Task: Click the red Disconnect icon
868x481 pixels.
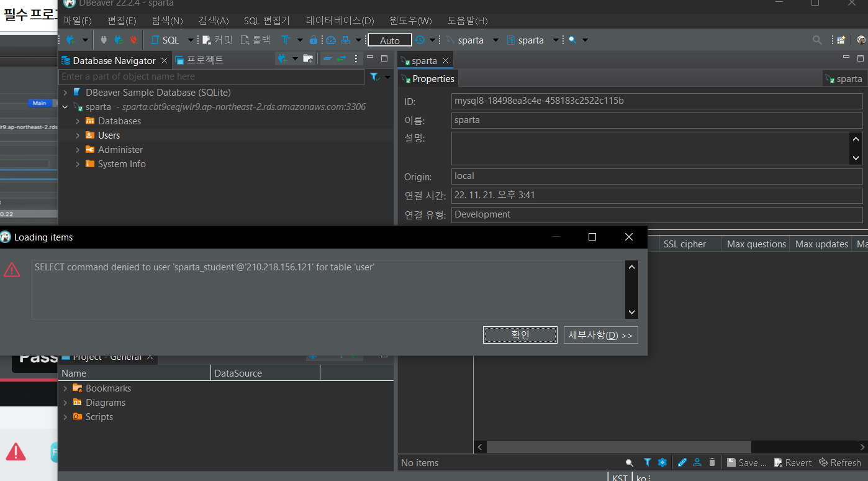Action: (x=133, y=40)
